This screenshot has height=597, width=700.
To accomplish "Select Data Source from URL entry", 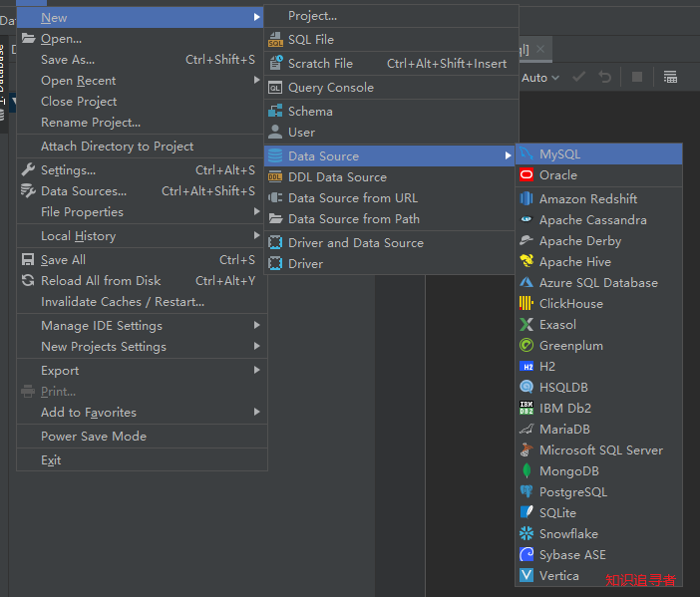I will pos(389,198).
